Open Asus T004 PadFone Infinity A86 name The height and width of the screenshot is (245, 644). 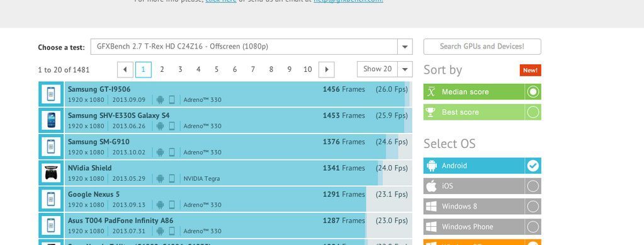(x=120, y=220)
